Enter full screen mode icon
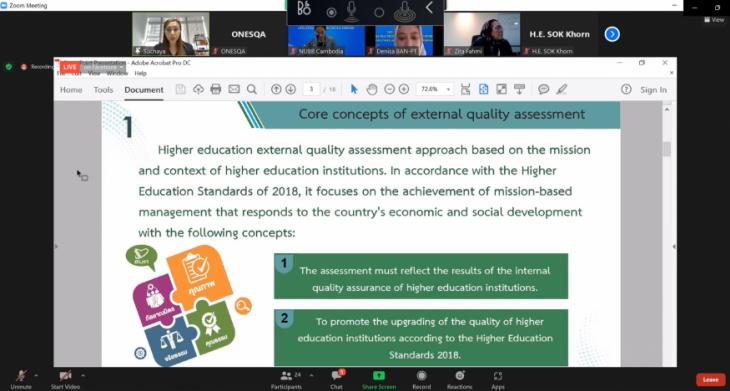Image resolution: width=730 pixels, height=391 pixels. pos(501,89)
